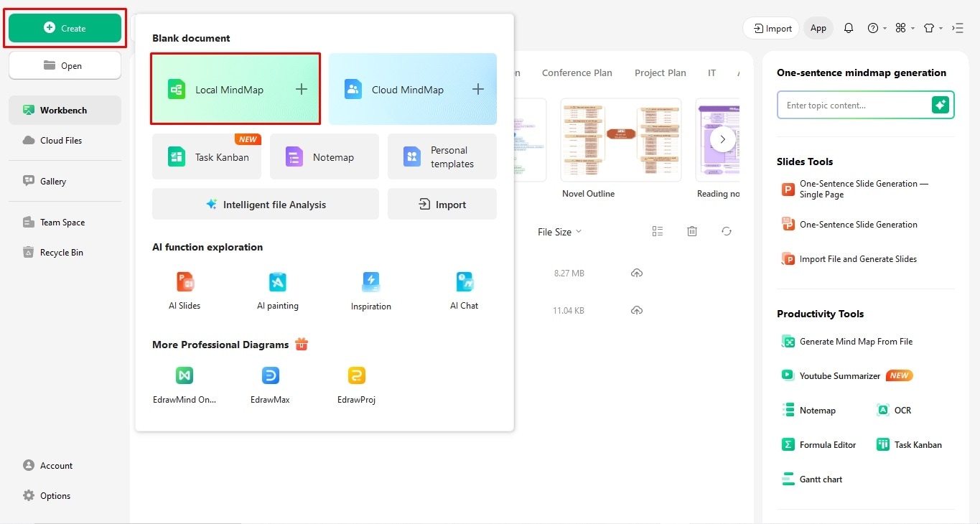This screenshot has width=980, height=524.
Task: Open EdrawProj diagram app
Action: (x=357, y=385)
